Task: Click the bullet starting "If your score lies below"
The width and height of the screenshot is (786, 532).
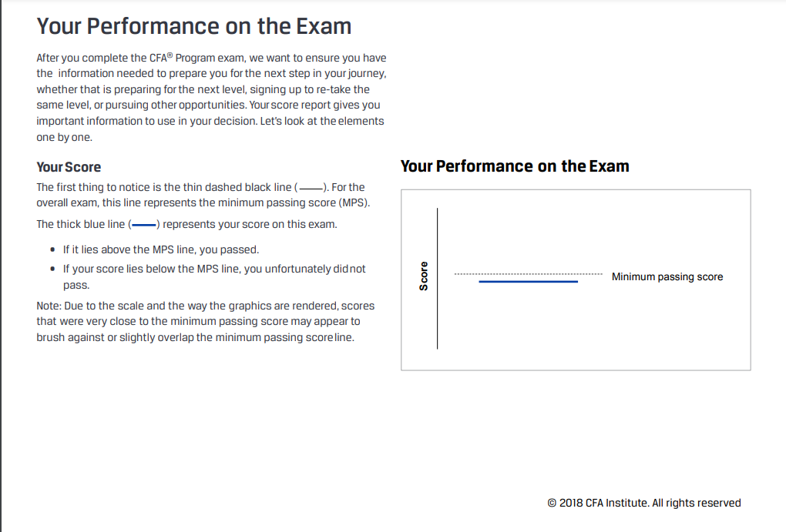Action: (214, 269)
